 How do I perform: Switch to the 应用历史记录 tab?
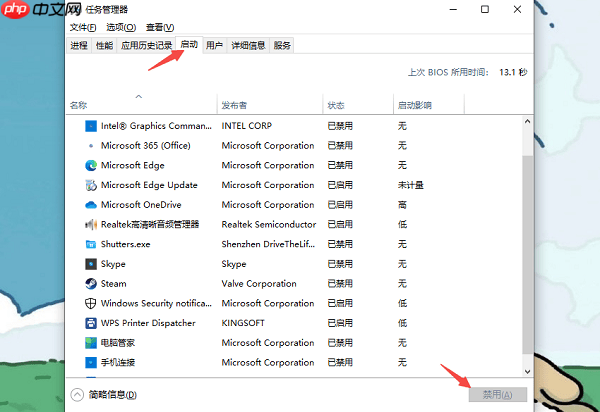(146, 46)
